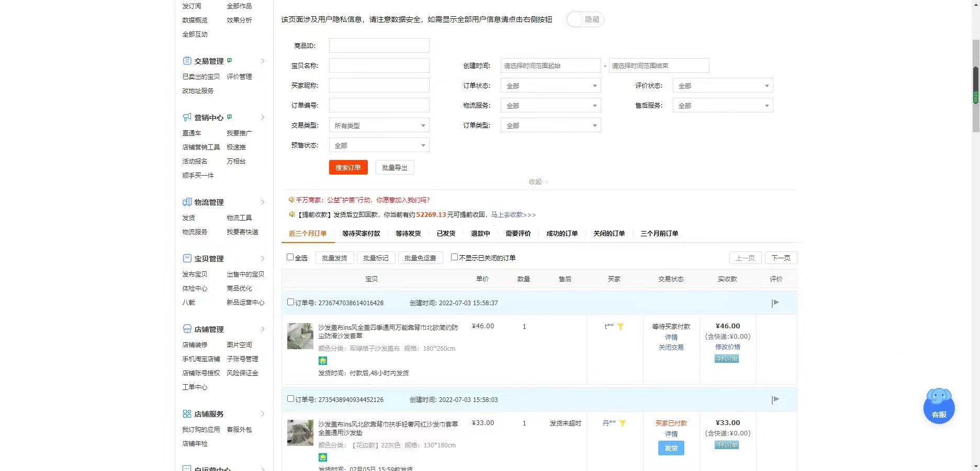Image resolution: width=980 pixels, height=471 pixels.
Task: Click the 店铺管理 shop icon
Action: click(187, 329)
